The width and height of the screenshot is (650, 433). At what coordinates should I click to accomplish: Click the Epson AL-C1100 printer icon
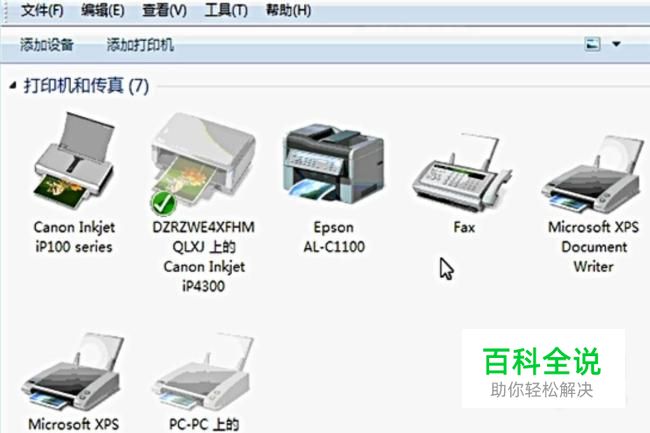(334, 164)
